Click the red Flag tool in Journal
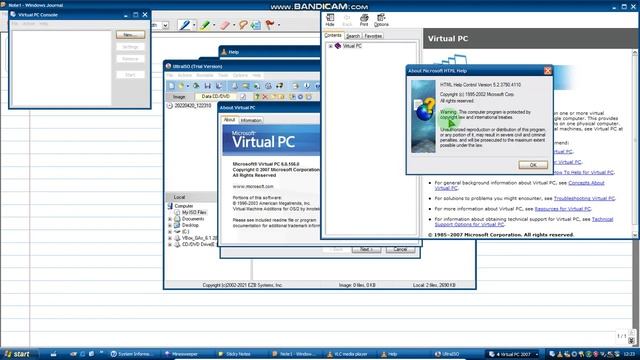This screenshot has height=360, width=640. click(270, 25)
